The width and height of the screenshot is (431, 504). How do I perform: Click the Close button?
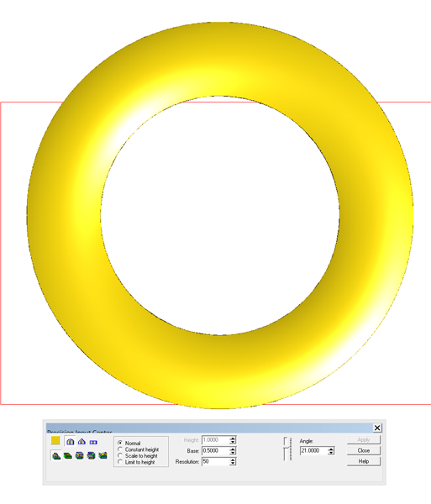tap(364, 450)
